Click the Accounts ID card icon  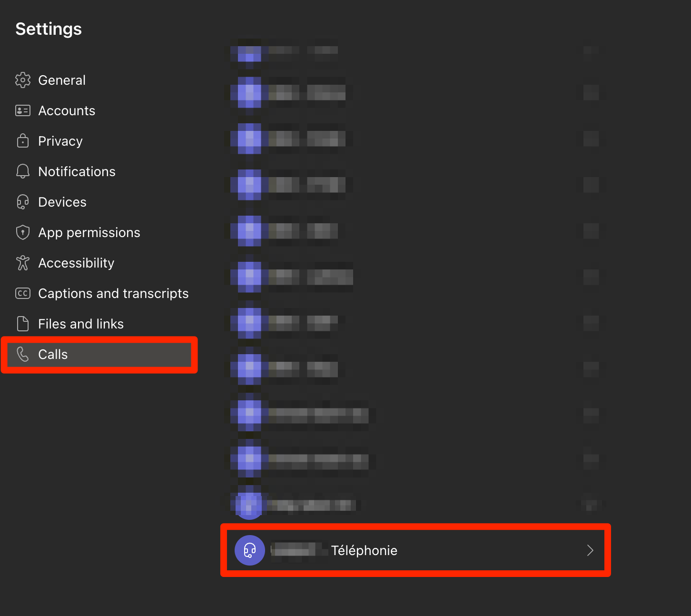click(23, 111)
